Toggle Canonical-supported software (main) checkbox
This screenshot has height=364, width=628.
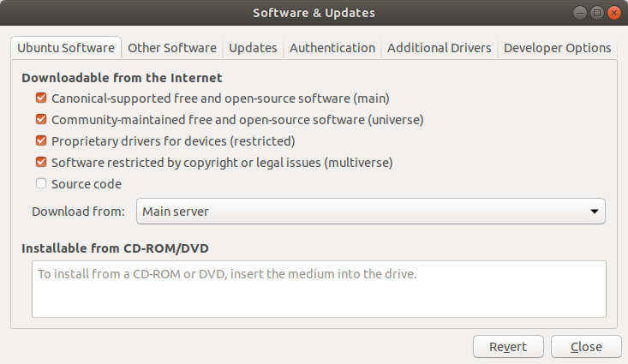pos(41,98)
